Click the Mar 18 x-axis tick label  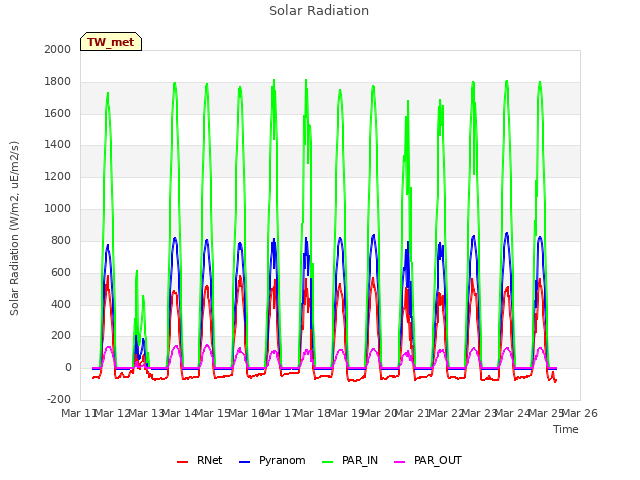pos(312,413)
